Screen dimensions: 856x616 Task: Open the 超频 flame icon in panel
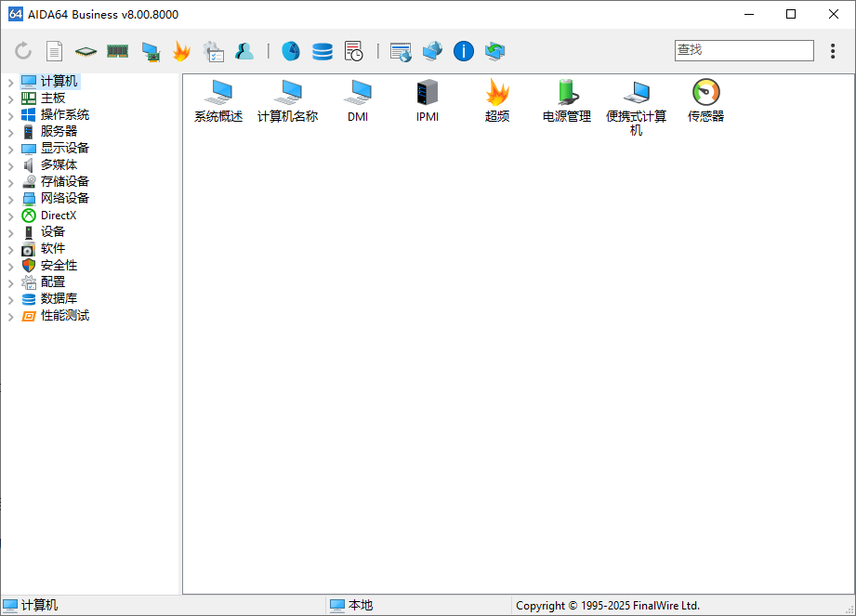(497, 93)
